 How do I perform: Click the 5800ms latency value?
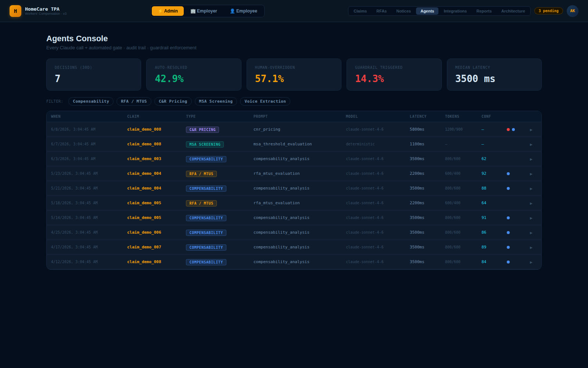(x=417, y=130)
